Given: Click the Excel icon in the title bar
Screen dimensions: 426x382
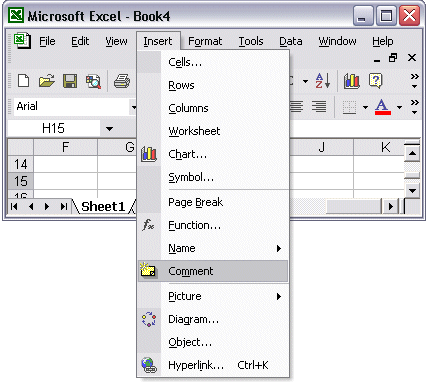Looking at the screenshot, I should click(16, 15).
